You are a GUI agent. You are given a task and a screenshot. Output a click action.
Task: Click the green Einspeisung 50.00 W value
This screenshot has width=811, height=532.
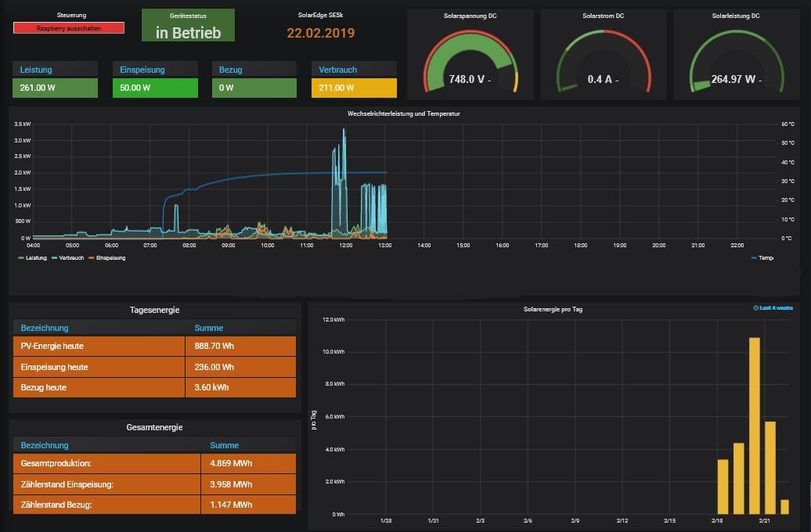click(154, 88)
